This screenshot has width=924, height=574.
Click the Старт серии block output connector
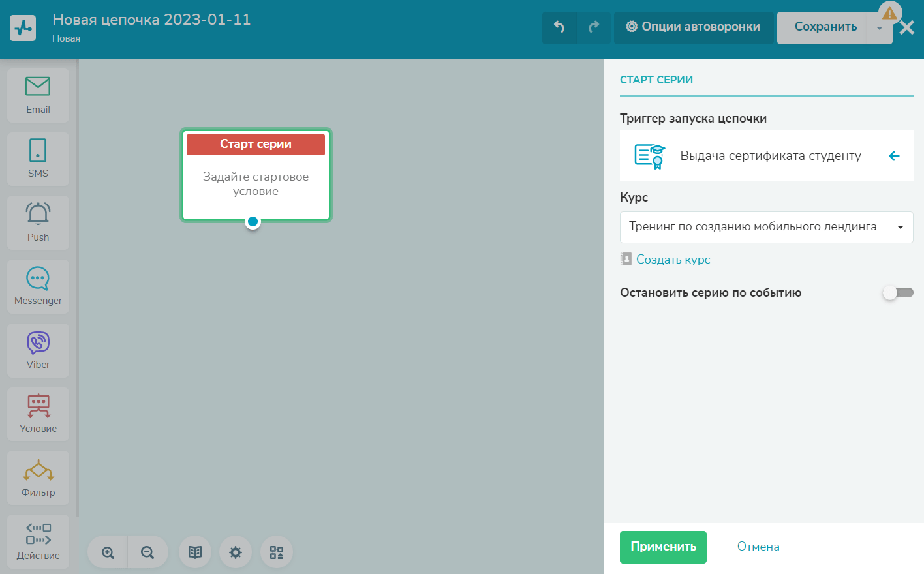click(253, 222)
